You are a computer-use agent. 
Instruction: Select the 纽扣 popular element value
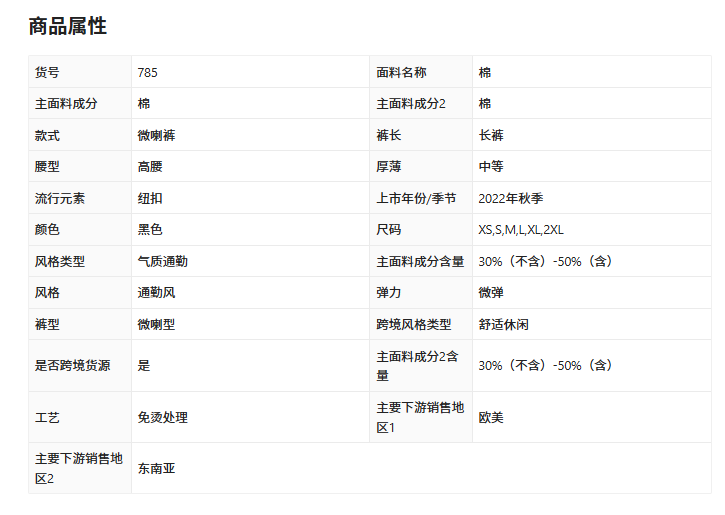pos(150,198)
